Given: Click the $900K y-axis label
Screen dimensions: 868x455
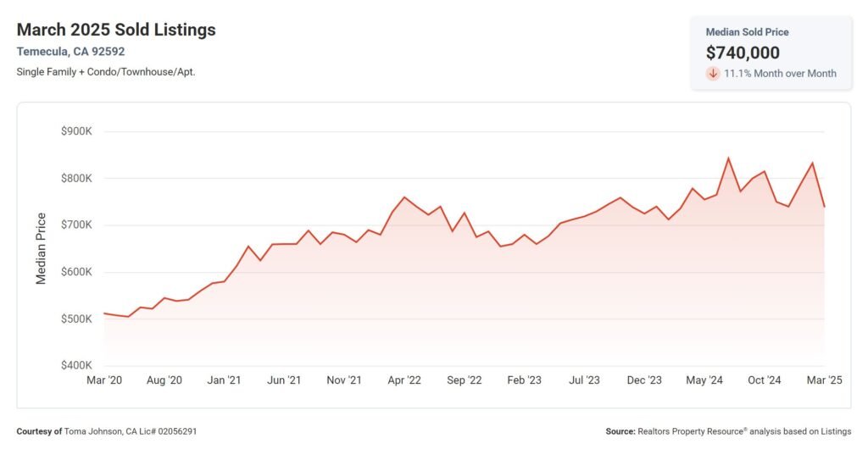Looking at the screenshot, I should coord(76,131).
